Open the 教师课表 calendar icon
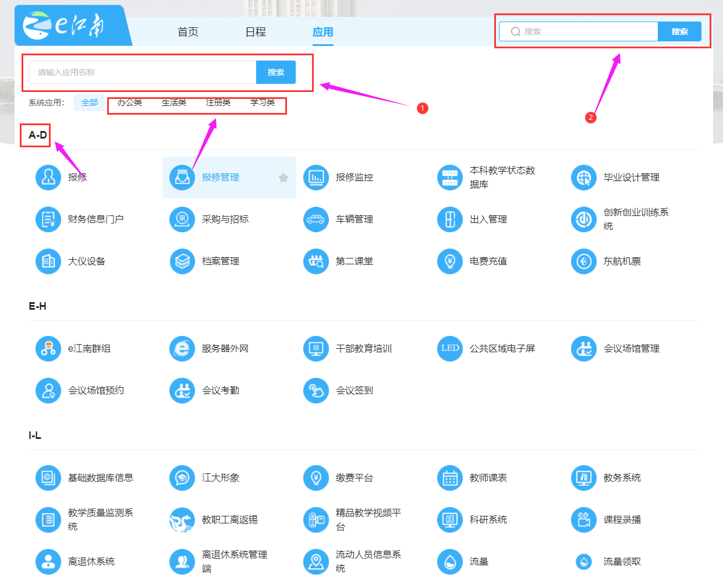The image size is (723, 588). click(x=450, y=477)
